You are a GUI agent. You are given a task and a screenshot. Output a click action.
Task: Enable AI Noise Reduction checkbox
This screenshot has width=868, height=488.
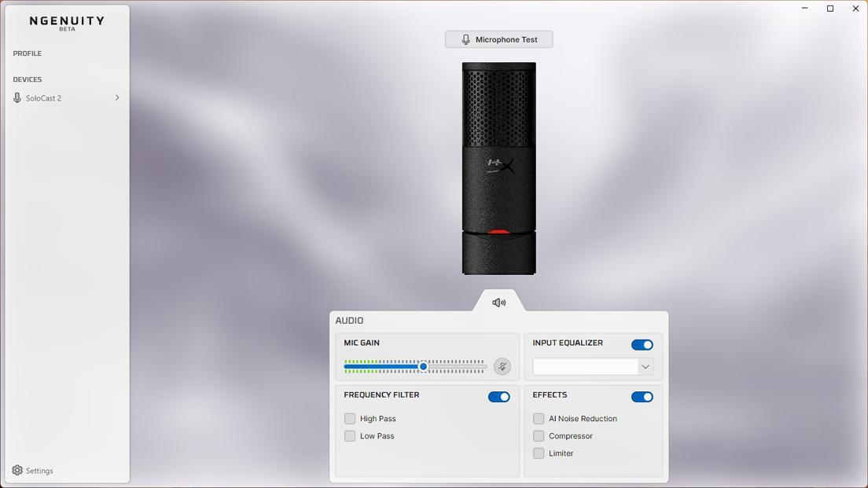coord(539,419)
